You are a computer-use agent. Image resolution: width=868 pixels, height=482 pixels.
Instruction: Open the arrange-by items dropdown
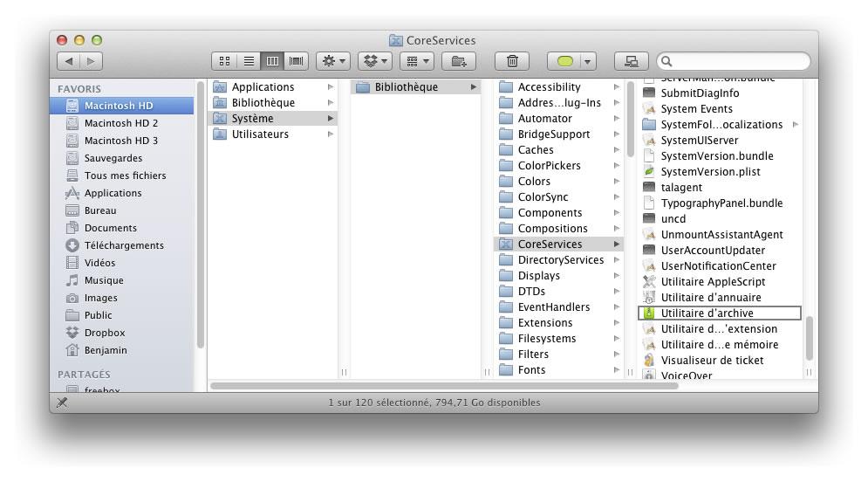(417, 61)
